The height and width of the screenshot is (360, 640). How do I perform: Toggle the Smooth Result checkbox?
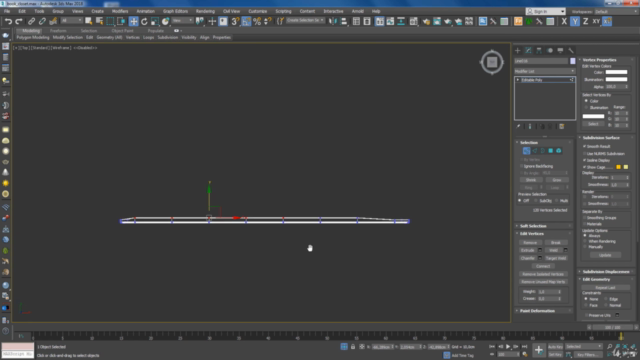584,146
